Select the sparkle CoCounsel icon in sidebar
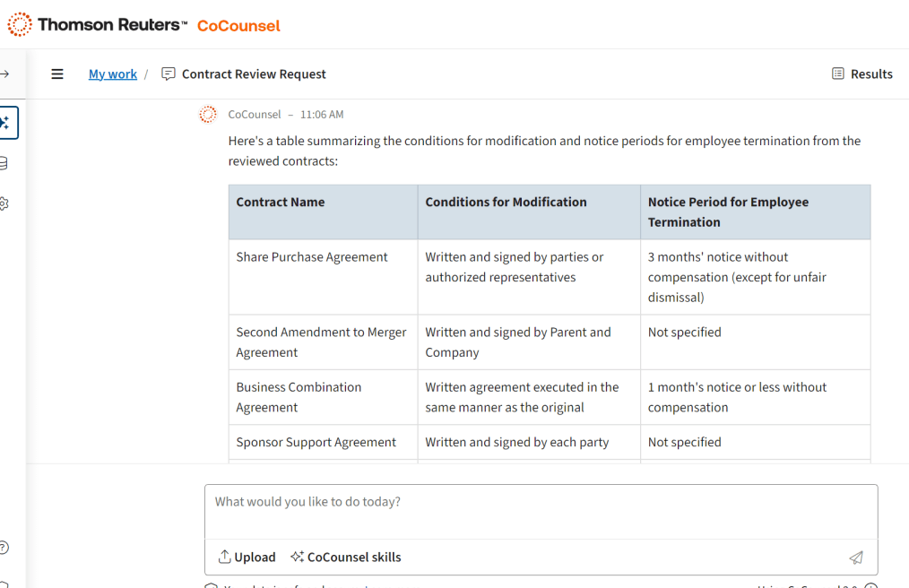This screenshot has height=588, width=909. pos(6,123)
